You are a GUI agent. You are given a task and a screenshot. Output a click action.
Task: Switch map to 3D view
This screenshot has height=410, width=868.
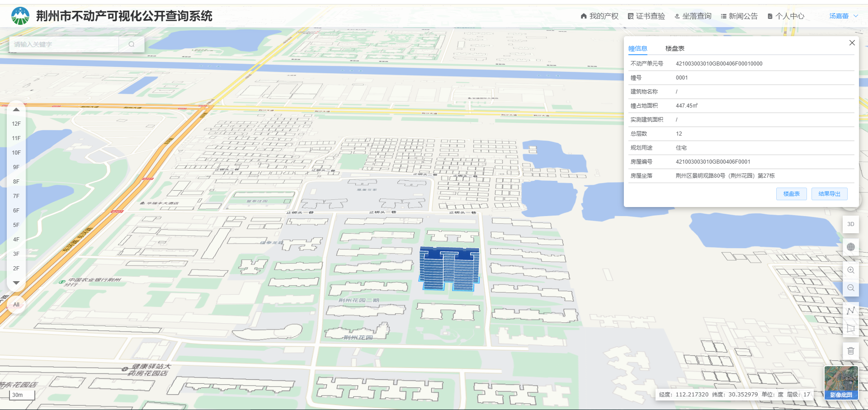coord(850,224)
